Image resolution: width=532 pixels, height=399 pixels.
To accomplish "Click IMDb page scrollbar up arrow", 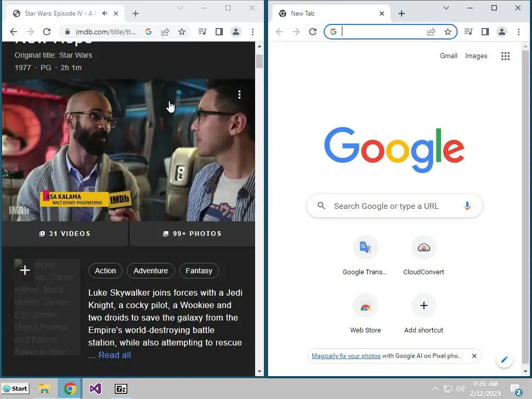I will 259,46.
